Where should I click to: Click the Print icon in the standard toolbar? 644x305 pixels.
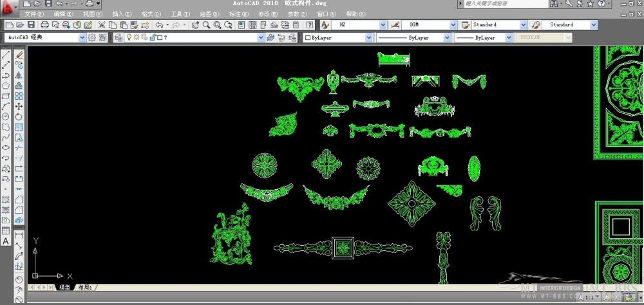[44, 25]
